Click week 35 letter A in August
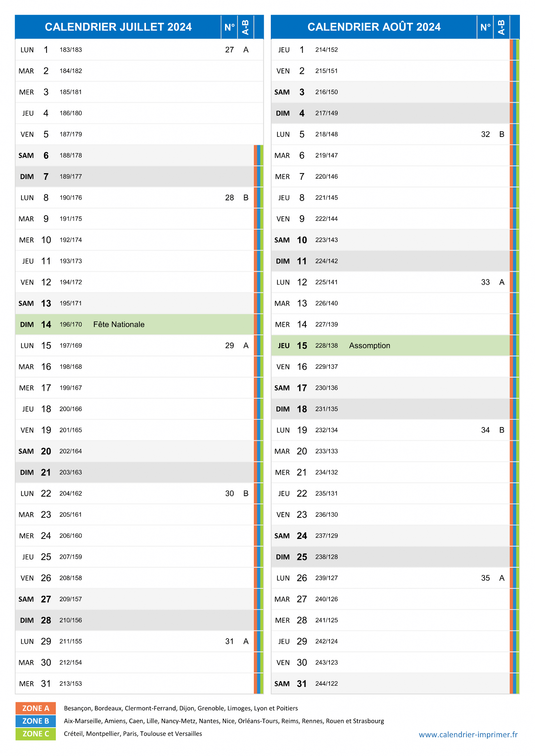Viewport: 535px width, 756px height. click(x=502, y=578)
